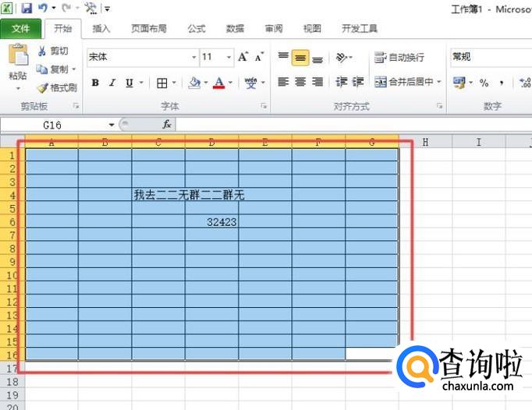Viewport: 532px width, 410px height.
Task: Switch to 开始 home tab
Action: tap(63, 29)
